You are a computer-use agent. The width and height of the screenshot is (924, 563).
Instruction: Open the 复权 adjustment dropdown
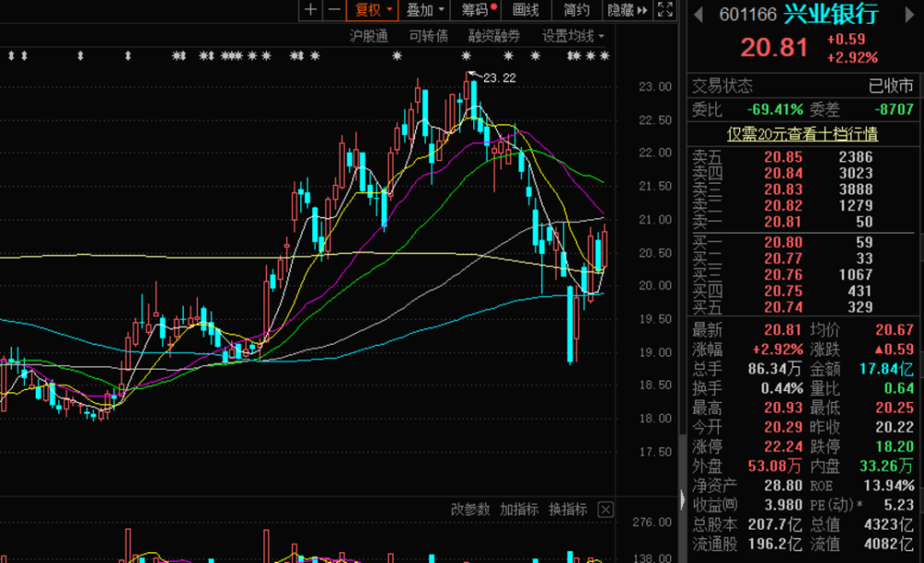372,10
